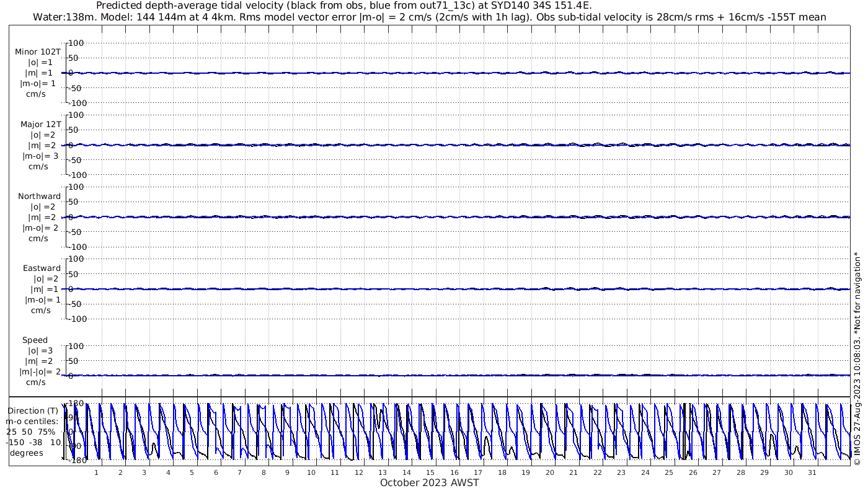The image size is (868, 496).
Task: Click the '|m|-|o|= 2' value under Speed
Action: [x=40, y=371]
